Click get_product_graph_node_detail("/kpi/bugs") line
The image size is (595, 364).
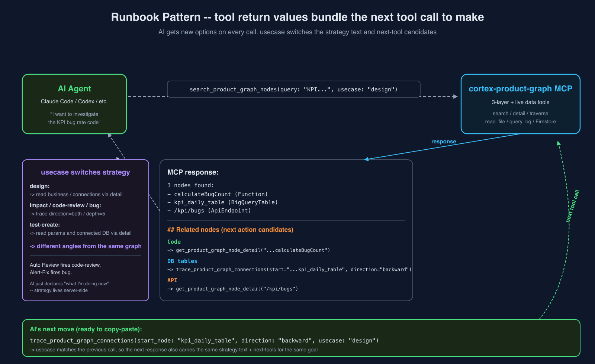click(233, 289)
